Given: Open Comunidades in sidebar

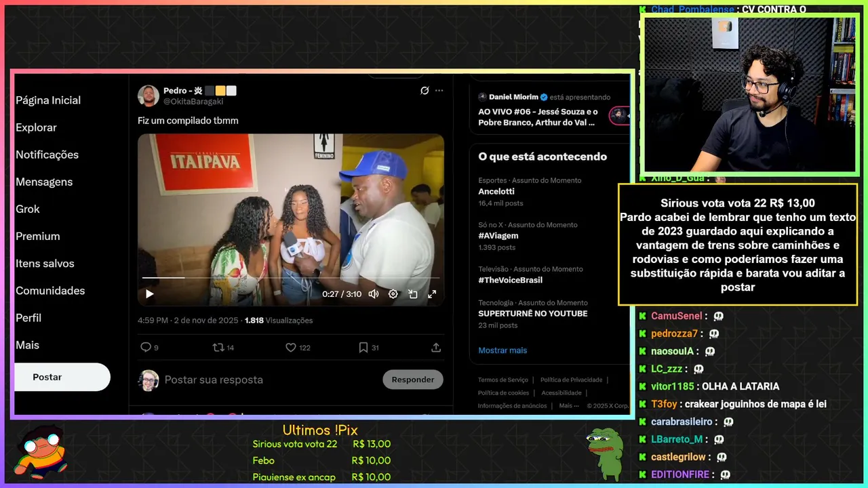Looking at the screenshot, I should pyautogui.click(x=50, y=290).
